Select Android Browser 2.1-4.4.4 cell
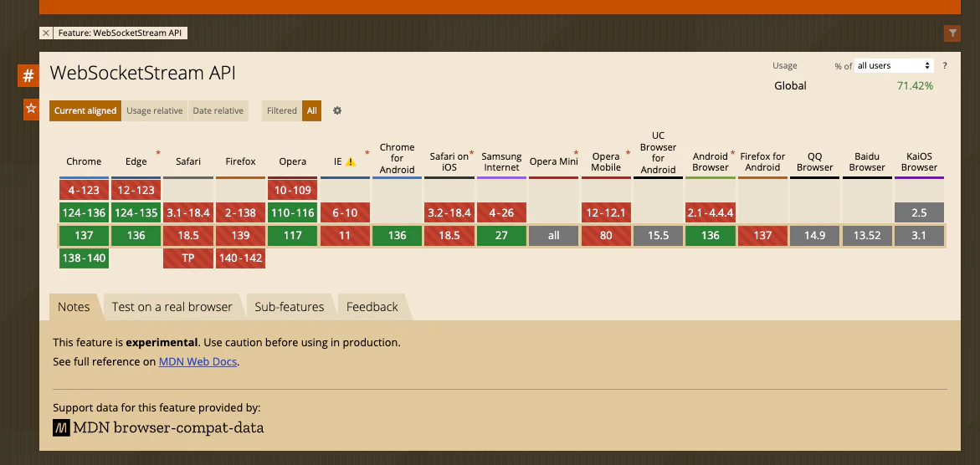This screenshot has width=980, height=465. pyautogui.click(x=710, y=212)
